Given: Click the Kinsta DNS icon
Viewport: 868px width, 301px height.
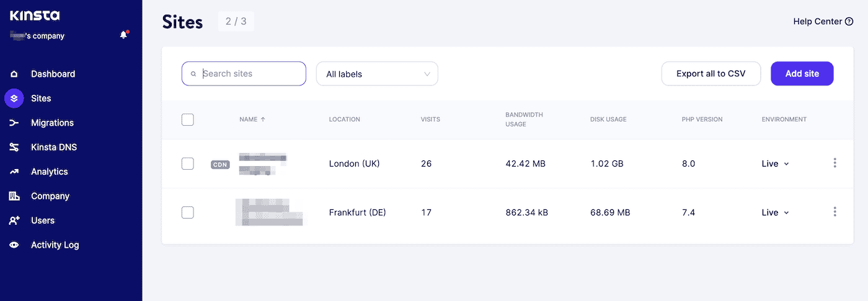Looking at the screenshot, I should [14, 147].
